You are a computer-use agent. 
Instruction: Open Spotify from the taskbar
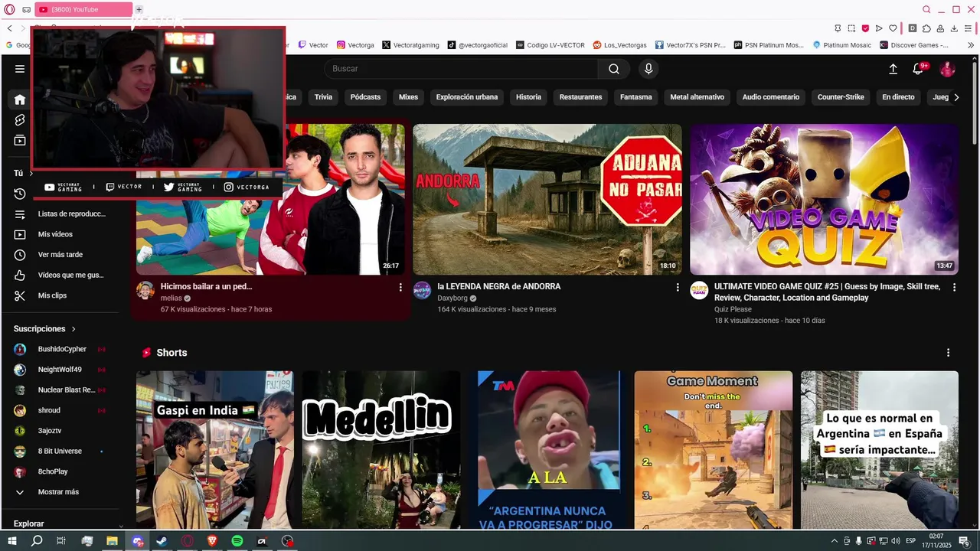237,541
